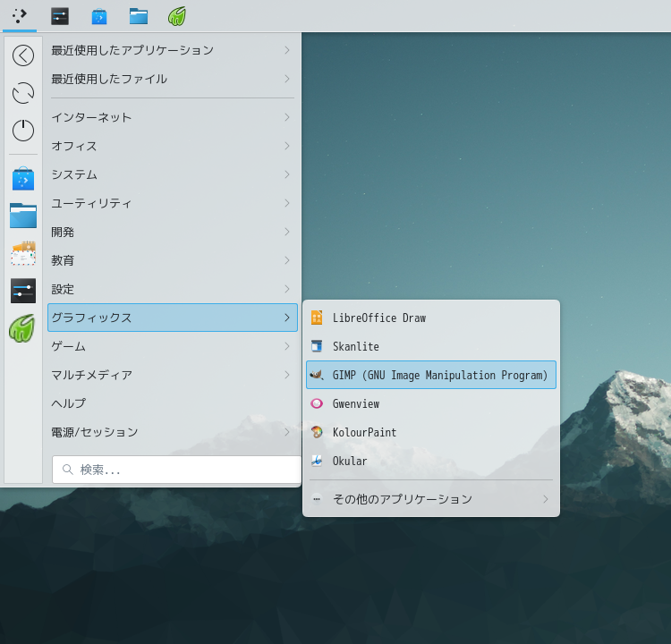Open the ユーティリティ category

pyautogui.click(x=173, y=203)
